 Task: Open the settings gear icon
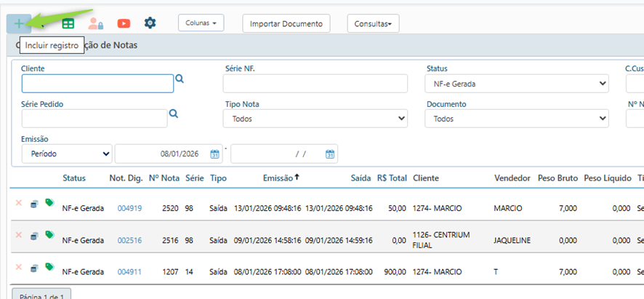tap(150, 23)
